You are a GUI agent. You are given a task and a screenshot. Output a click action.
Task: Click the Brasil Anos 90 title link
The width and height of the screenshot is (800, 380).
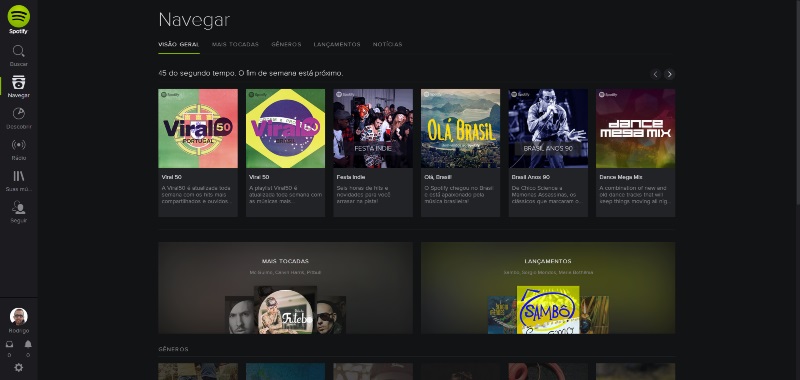click(531, 177)
